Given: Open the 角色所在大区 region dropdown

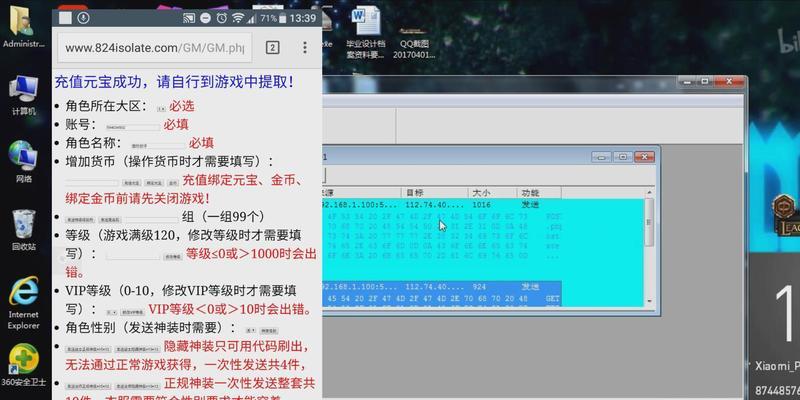Looking at the screenshot, I should point(161,109).
